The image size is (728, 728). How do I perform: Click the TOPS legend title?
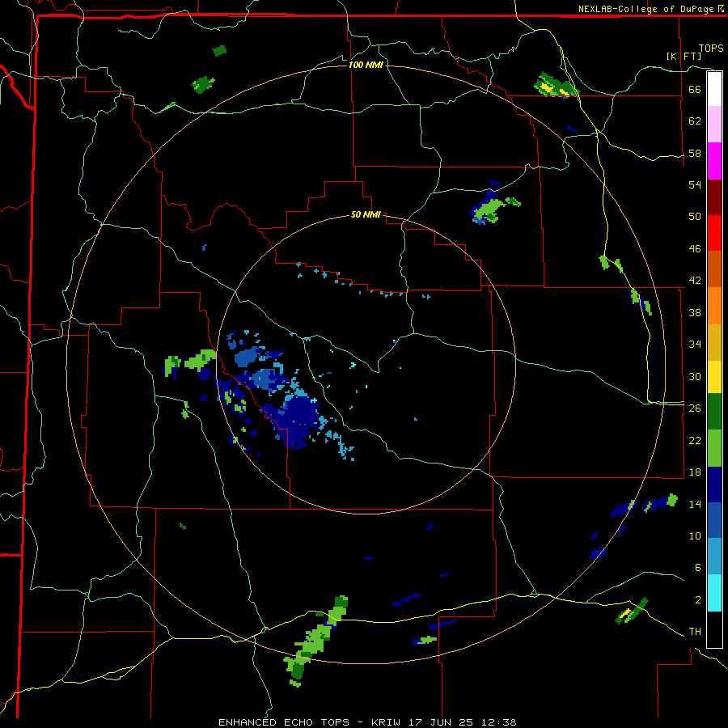coord(711,48)
